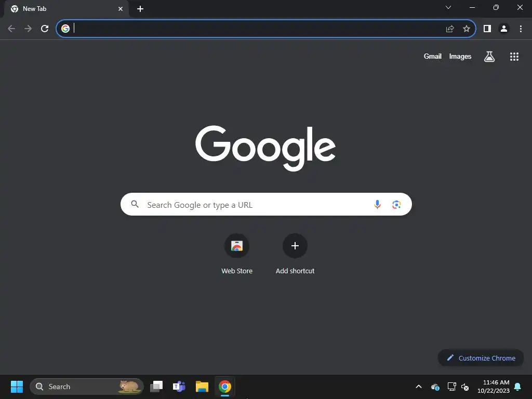
Task: Reload the page
Action: (x=45, y=29)
